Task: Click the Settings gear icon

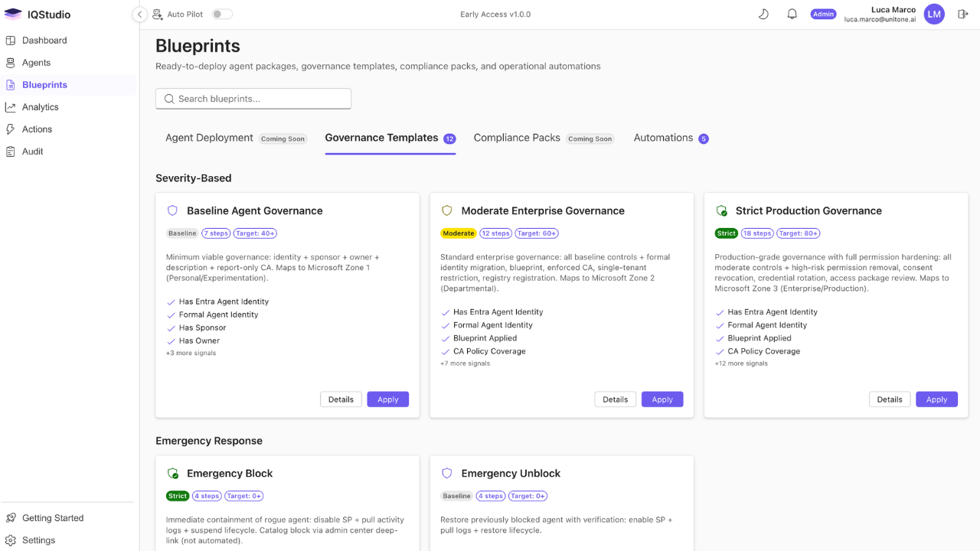Action: coord(11,540)
